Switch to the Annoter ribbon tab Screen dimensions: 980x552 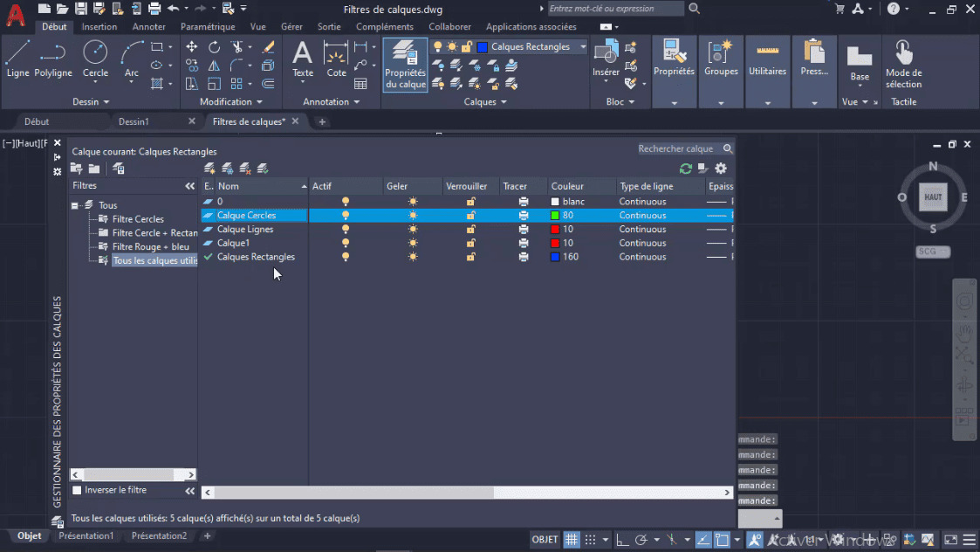tap(148, 26)
